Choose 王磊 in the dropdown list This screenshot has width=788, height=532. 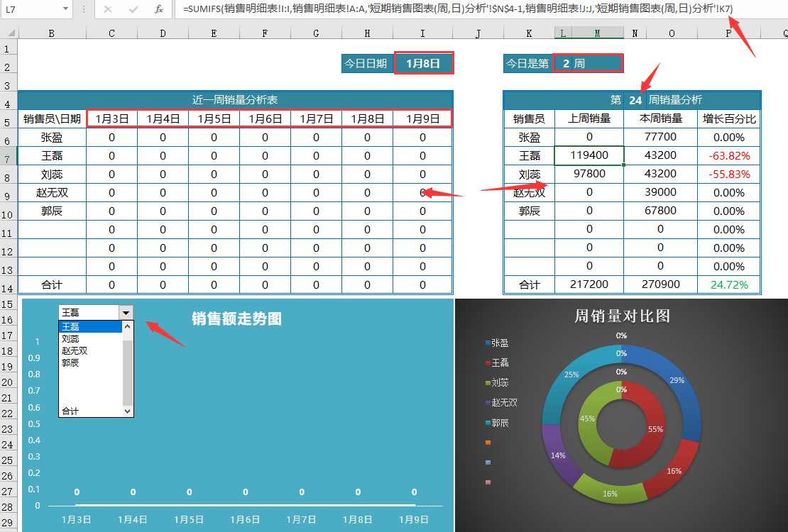click(90, 326)
